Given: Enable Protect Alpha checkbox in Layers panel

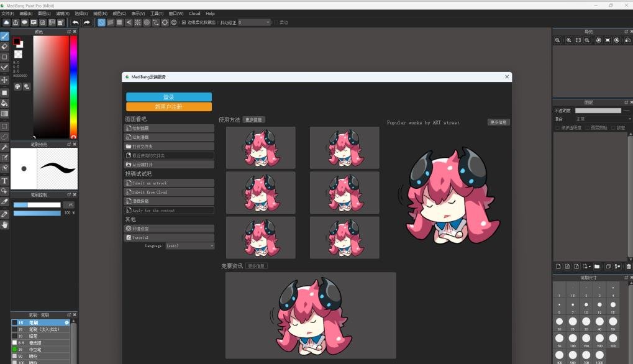Looking at the screenshot, I should coord(557,128).
